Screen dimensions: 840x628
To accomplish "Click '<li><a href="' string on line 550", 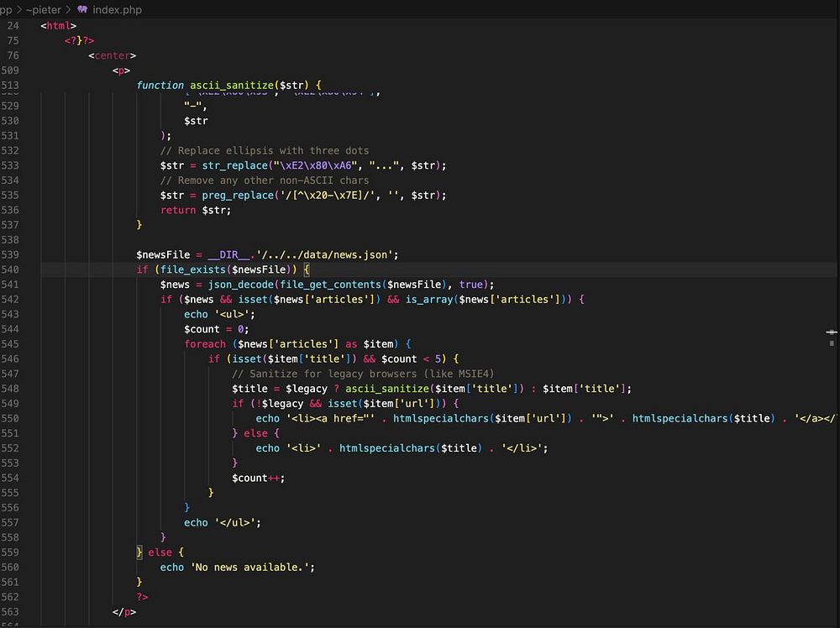I will pos(330,419).
